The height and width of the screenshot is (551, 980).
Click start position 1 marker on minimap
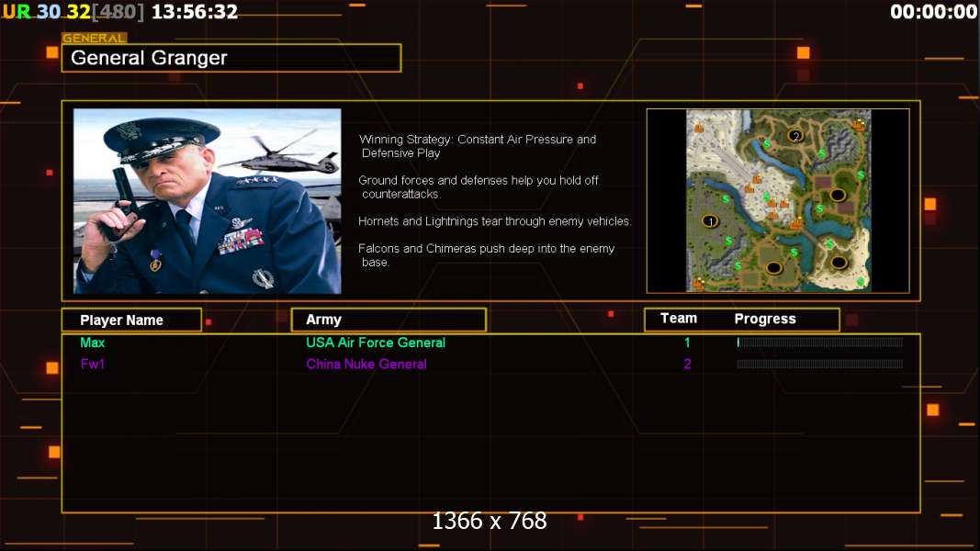tap(710, 221)
